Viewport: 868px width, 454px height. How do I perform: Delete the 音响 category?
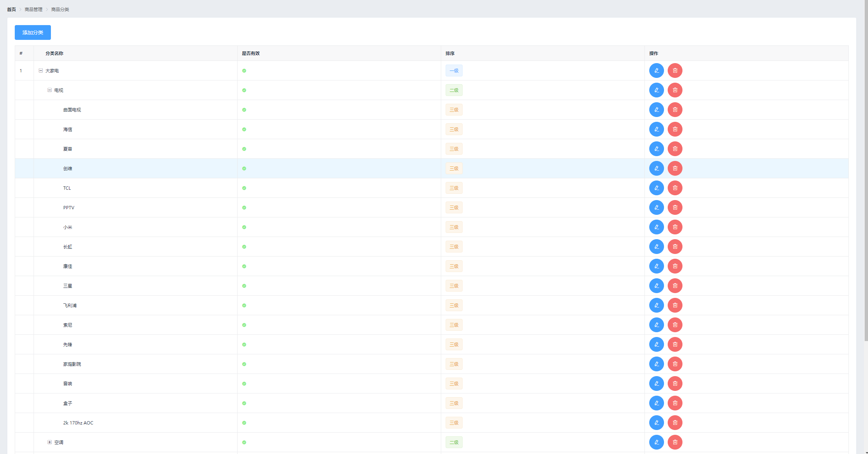point(675,384)
